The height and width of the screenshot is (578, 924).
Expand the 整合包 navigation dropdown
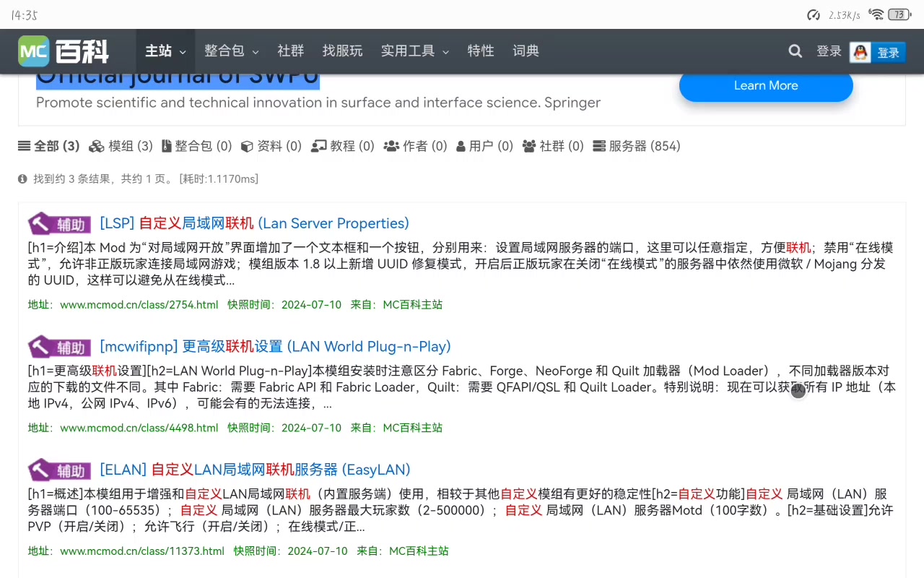231,51
